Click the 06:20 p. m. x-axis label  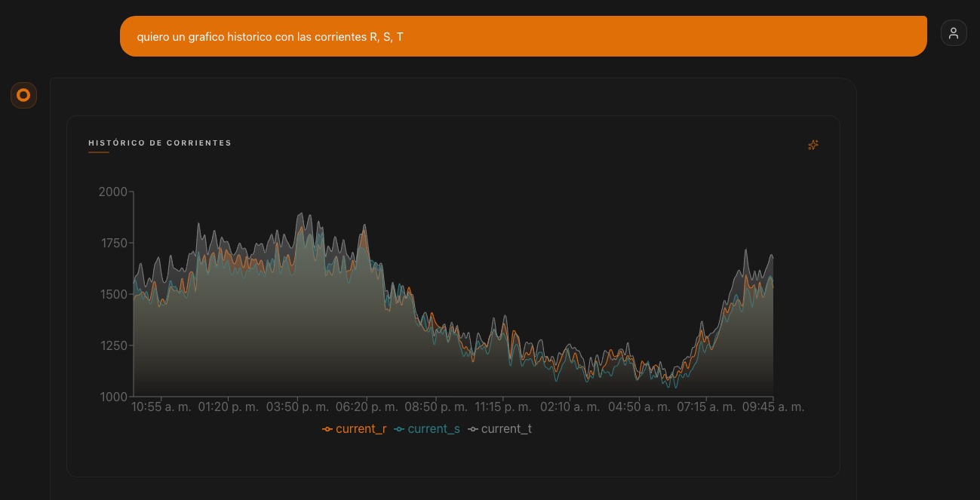(x=367, y=407)
